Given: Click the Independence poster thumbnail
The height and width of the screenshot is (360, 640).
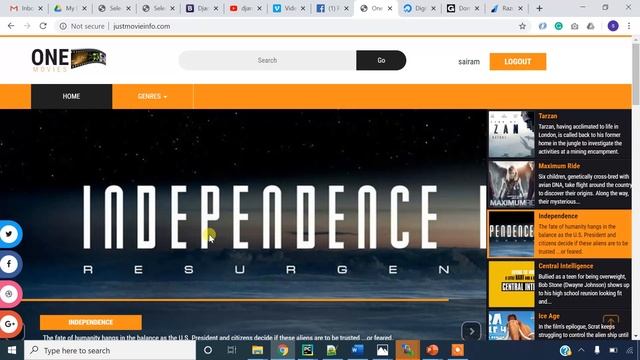Looking at the screenshot, I should pos(511,234).
